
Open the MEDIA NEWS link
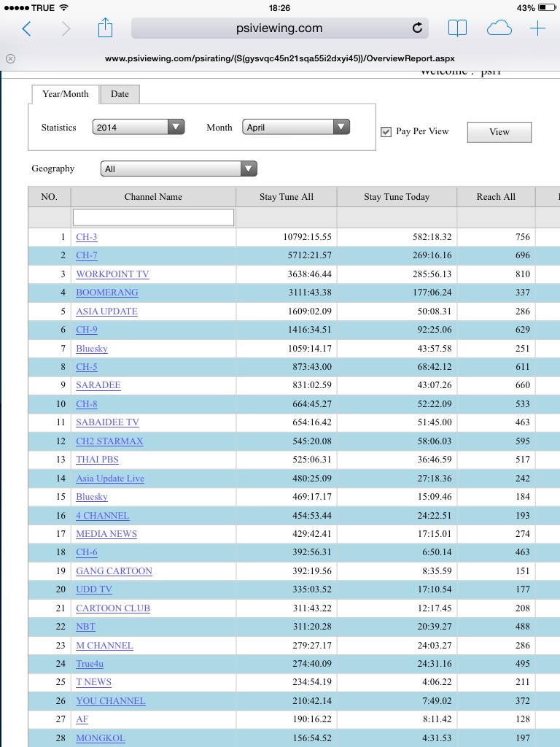pos(106,534)
